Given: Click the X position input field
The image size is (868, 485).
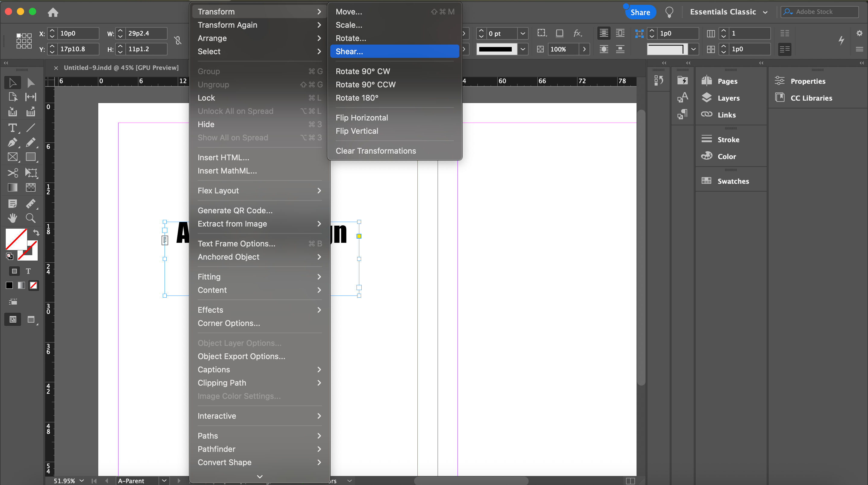Looking at the screenshot, I should pos(78,33).
